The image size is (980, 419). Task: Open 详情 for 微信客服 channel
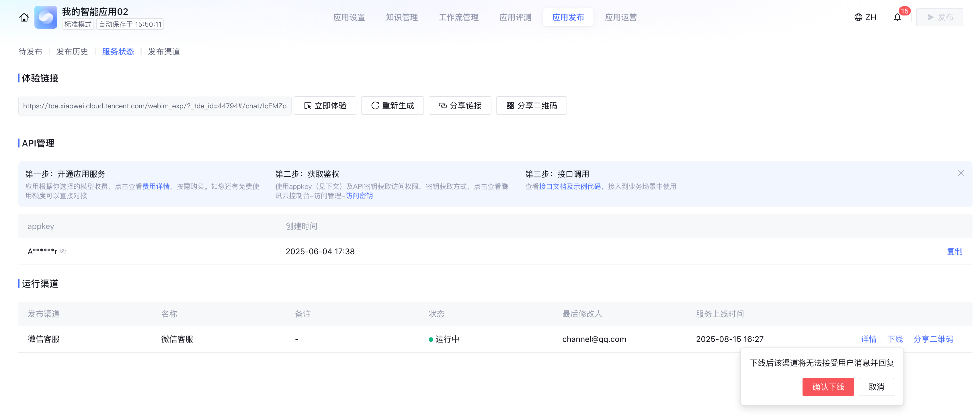point(868,339)
